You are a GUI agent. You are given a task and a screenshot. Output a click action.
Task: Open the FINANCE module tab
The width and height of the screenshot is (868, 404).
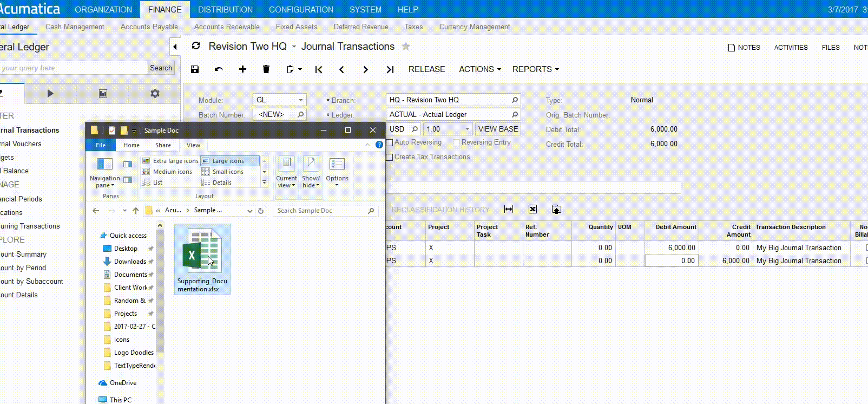(165, 9)
